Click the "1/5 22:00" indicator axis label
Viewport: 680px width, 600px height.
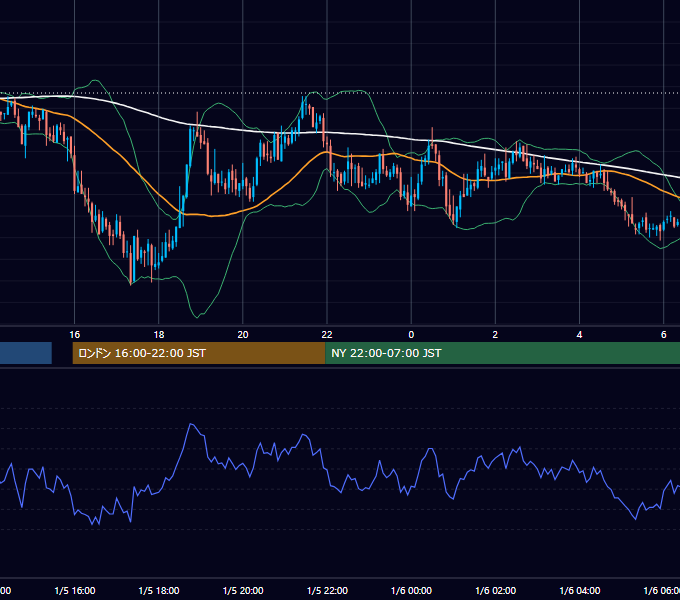pyautogui.click(x=327, y=591)
